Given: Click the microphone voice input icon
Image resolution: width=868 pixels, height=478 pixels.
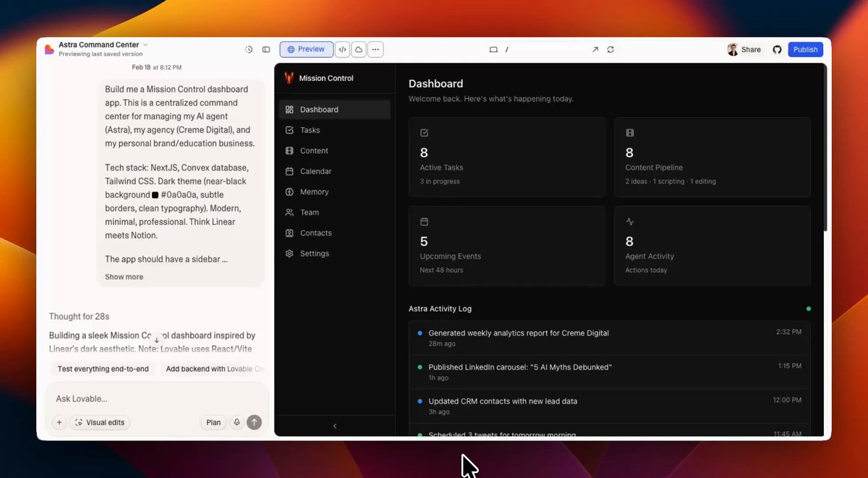Looking at the screenshot, I should [x=237, y=422].
